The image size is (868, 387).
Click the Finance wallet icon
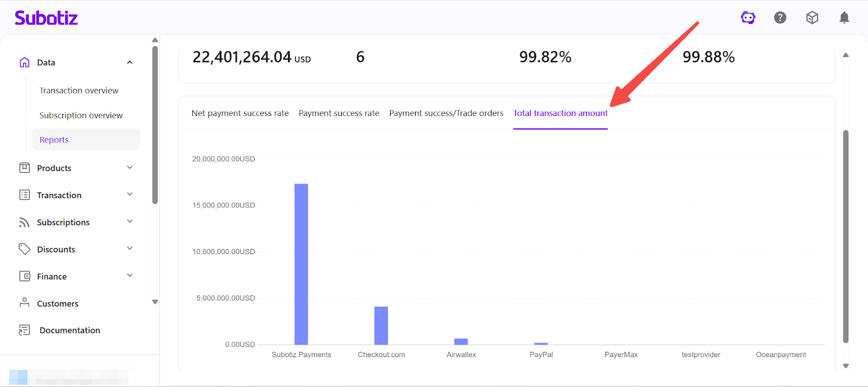point(24,276)
